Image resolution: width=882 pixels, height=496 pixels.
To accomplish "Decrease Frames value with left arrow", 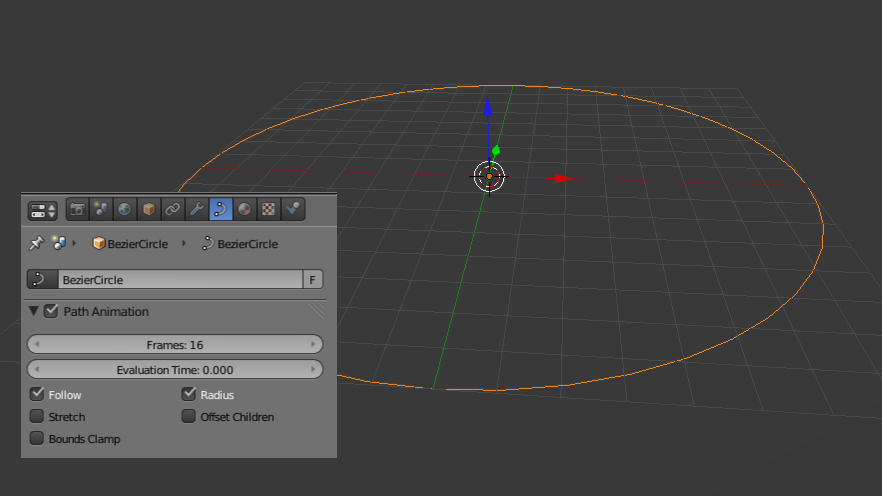I will pos(37,344).
